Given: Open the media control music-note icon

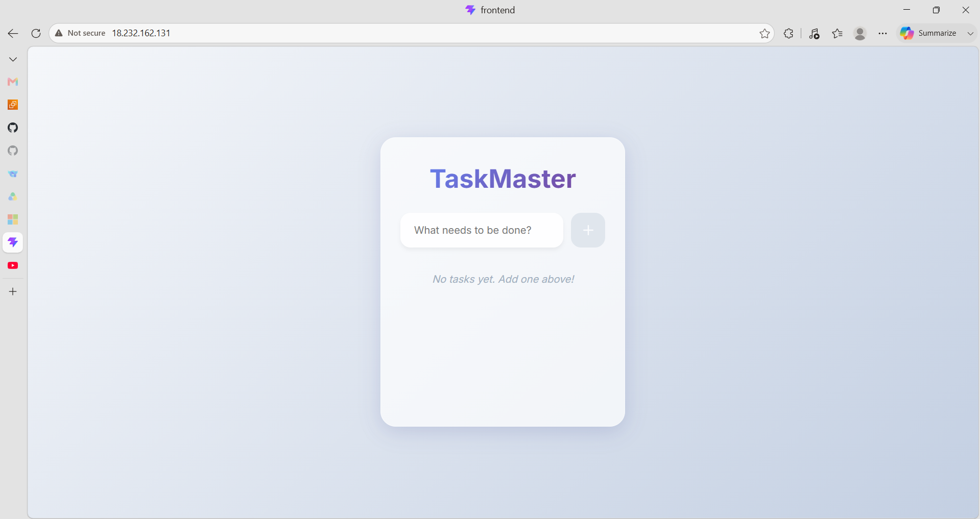Looking at the screenshot, I should pos(814,33).
